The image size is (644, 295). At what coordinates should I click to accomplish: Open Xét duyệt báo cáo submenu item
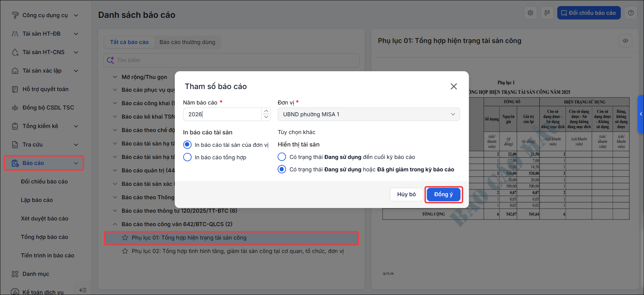(x=45, y=218)
